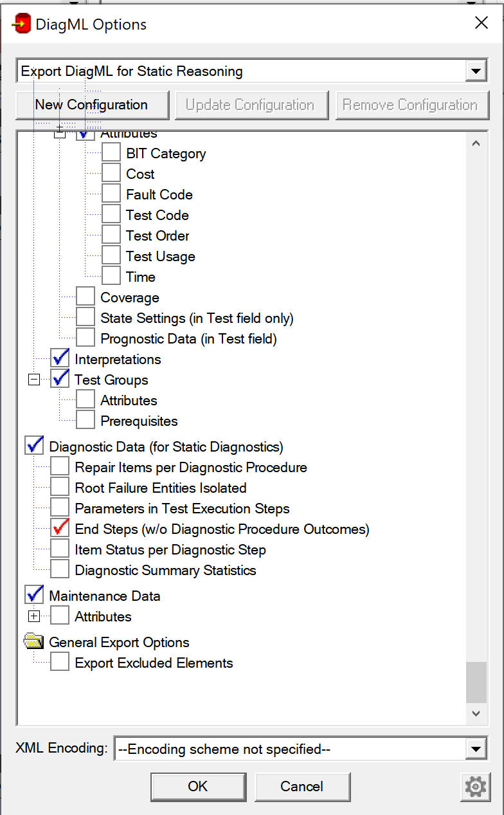Click the scrollbar up arrow
Screen dimensions: 504x815
point(476,144)
